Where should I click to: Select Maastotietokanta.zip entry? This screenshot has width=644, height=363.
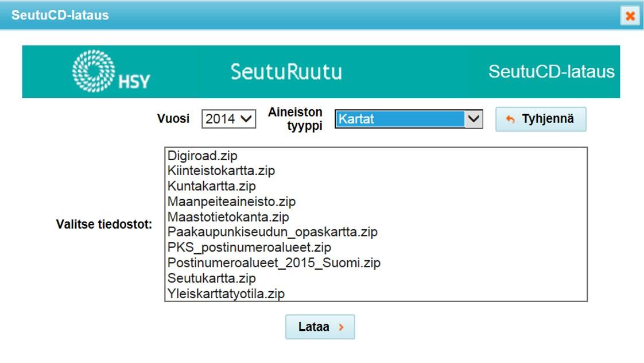tap(228, 217)
